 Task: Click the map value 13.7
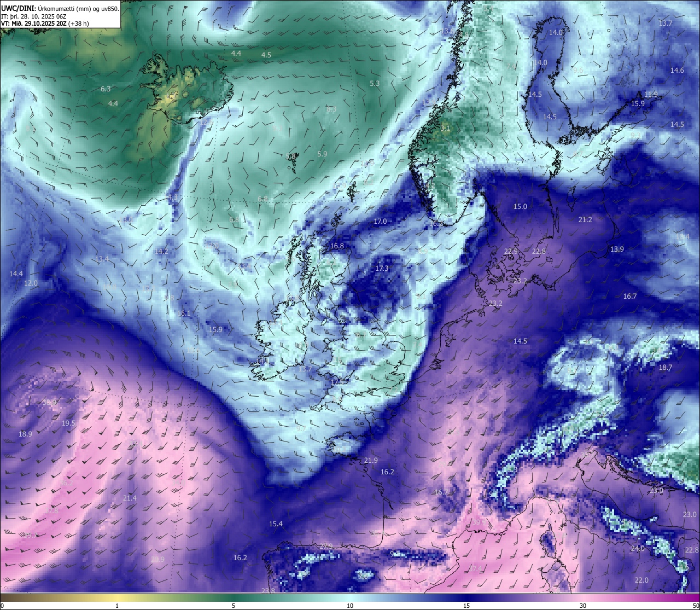666,23
